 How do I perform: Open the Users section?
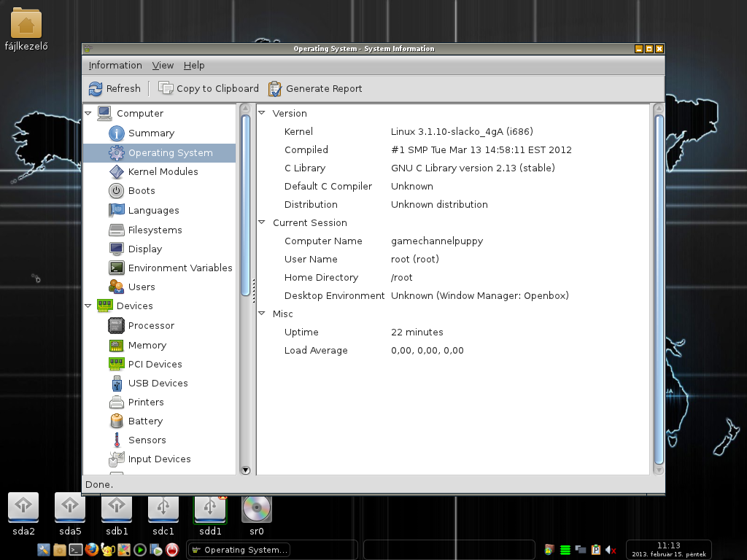[x=142, y=287]
